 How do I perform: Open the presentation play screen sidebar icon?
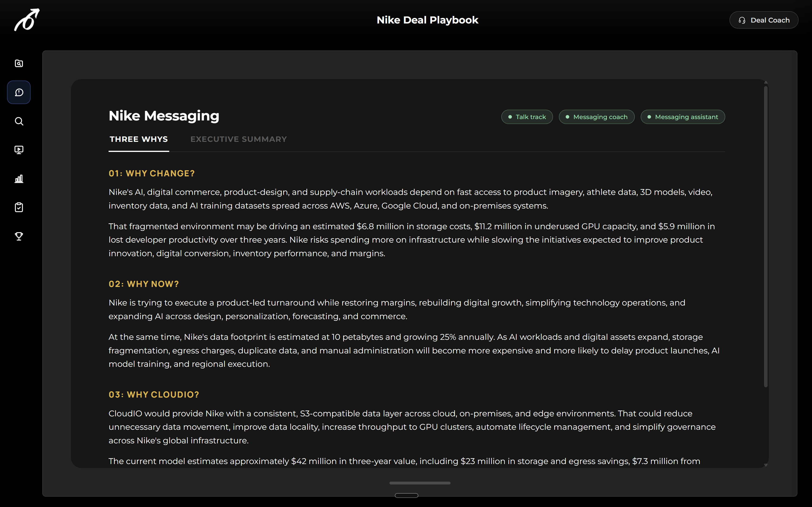[19, 150]
